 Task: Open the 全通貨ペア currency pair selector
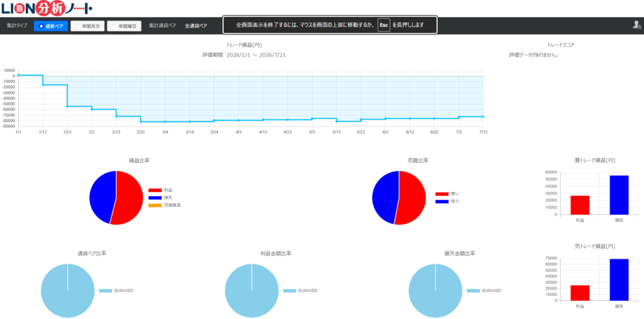[x=196, y=26]
